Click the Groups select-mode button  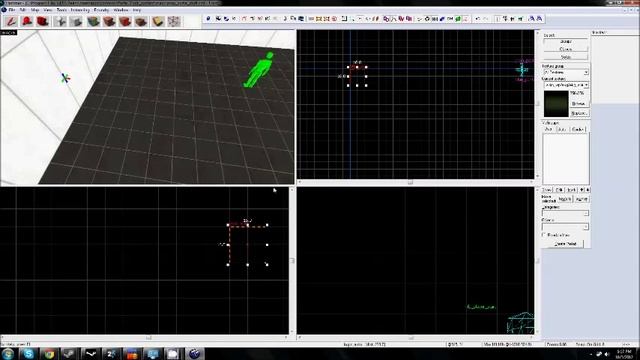click(566, 42)
